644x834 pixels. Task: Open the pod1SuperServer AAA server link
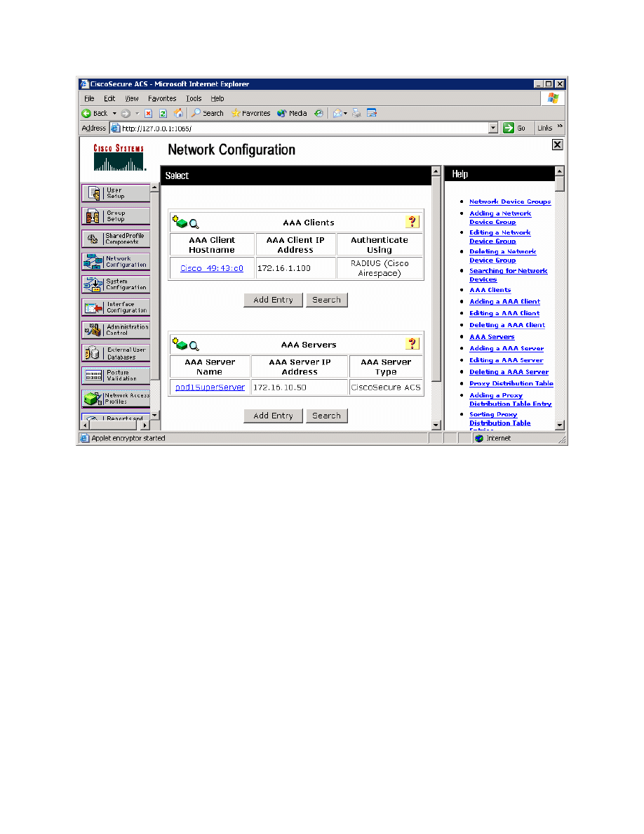click(x=210, y=387)
